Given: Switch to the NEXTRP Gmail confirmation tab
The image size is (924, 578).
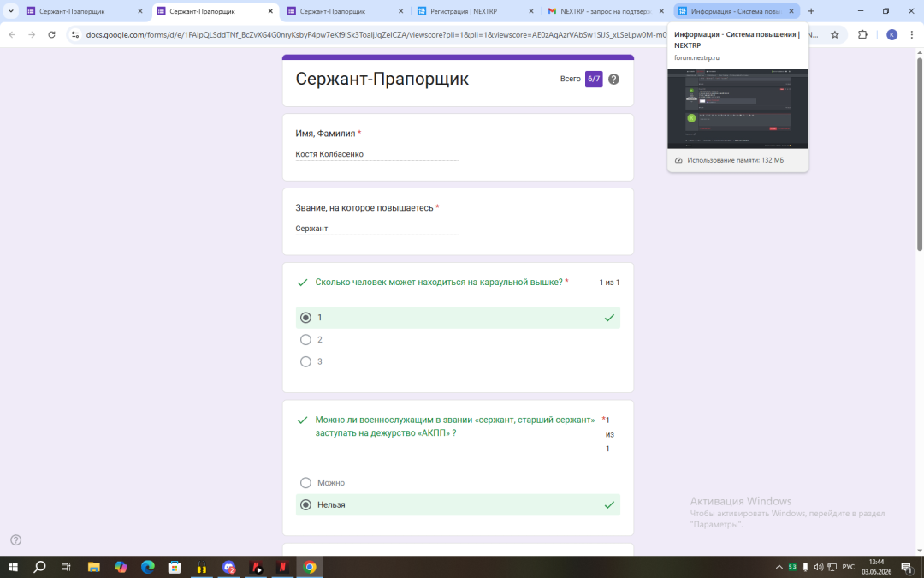Looking at the screenshot, I should (x=605, y=11).
